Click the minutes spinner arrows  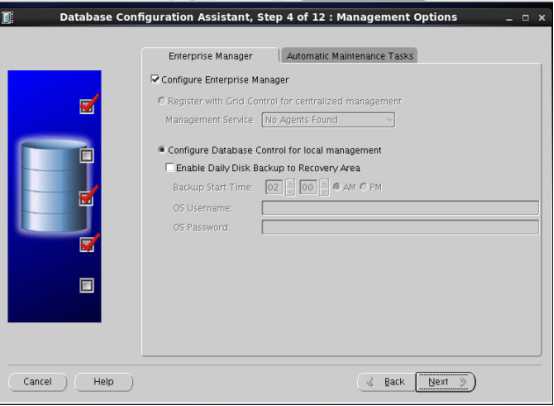[x=324, y=187]
